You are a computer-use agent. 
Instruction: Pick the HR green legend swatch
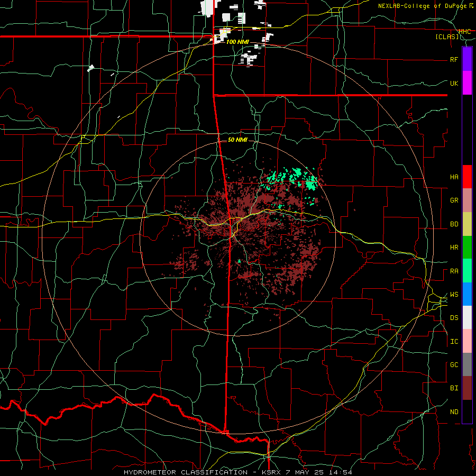pyautogui.click(x=467, y=248)
